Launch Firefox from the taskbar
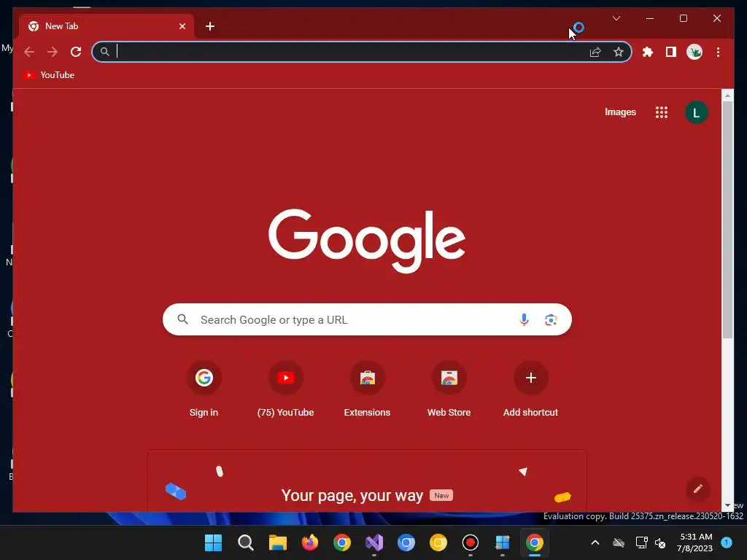 click(x=309, y=542)
